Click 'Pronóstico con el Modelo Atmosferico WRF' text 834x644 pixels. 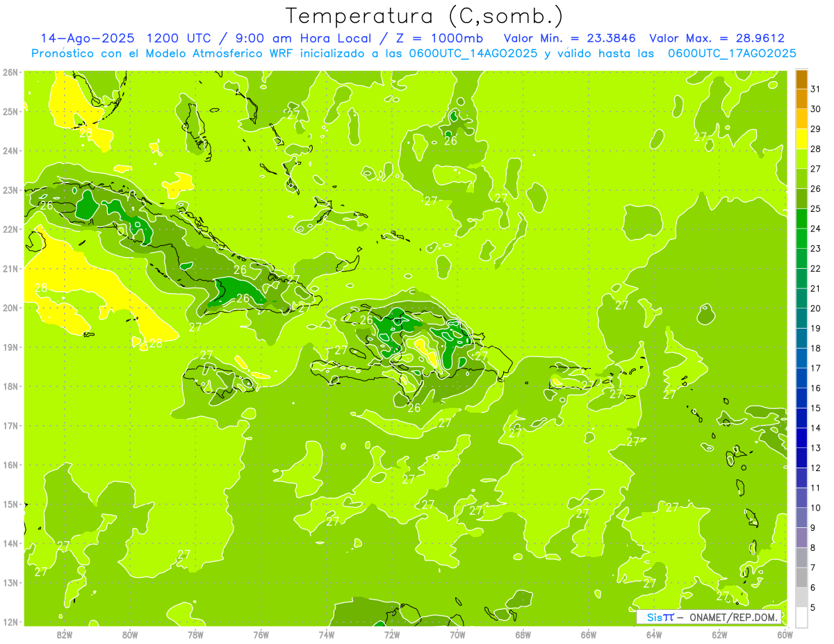click(163, 53)
